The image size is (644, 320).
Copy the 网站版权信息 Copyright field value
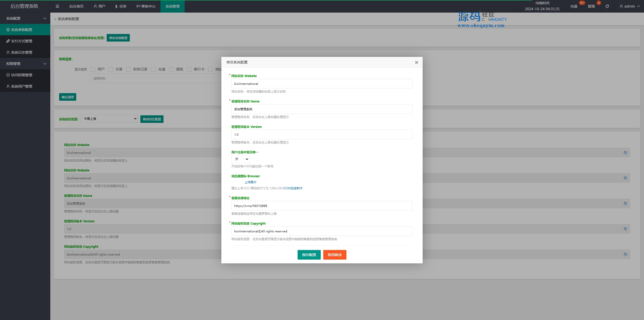pyautogui.click(x=625, y=254)
